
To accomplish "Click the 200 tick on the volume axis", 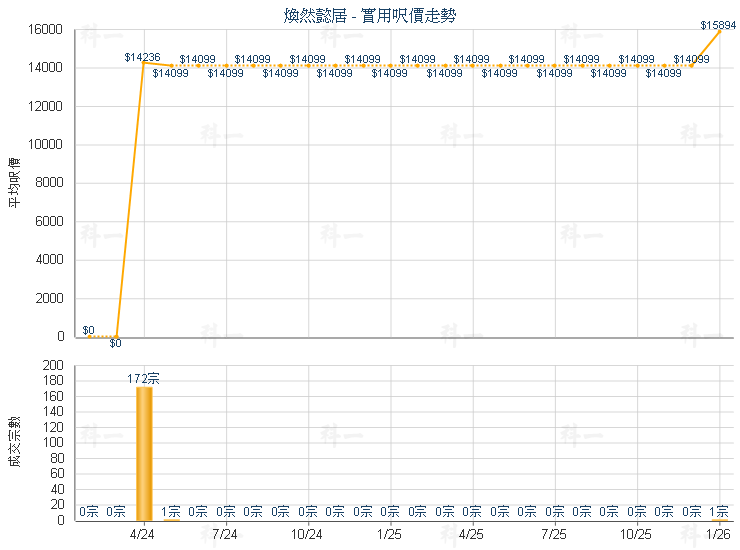I will (55, 366).
